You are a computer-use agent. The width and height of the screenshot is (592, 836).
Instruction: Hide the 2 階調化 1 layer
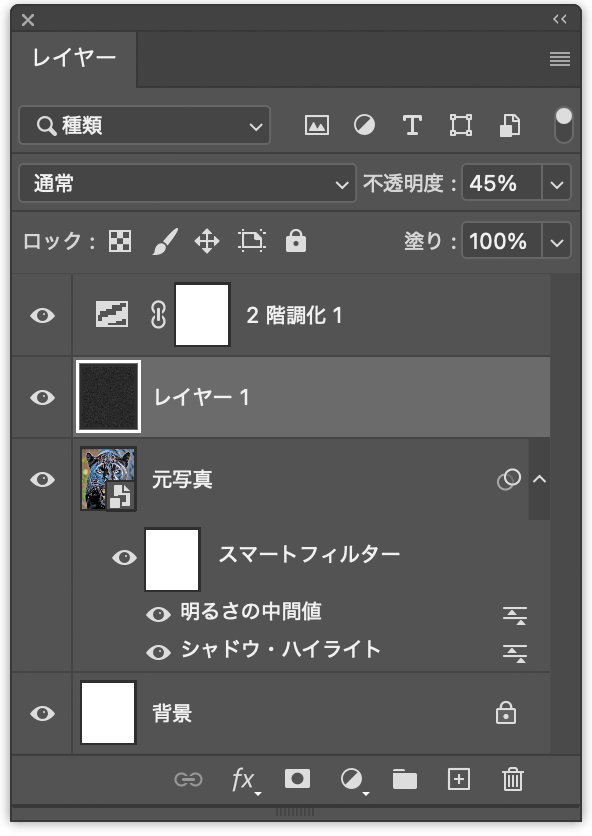pyautogui.click(x=43, y=316)
